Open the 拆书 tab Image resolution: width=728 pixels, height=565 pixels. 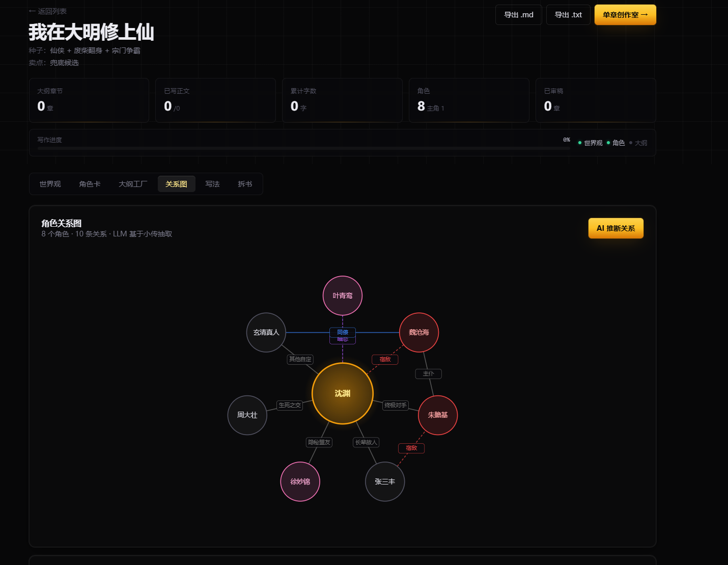coord(245,184)
